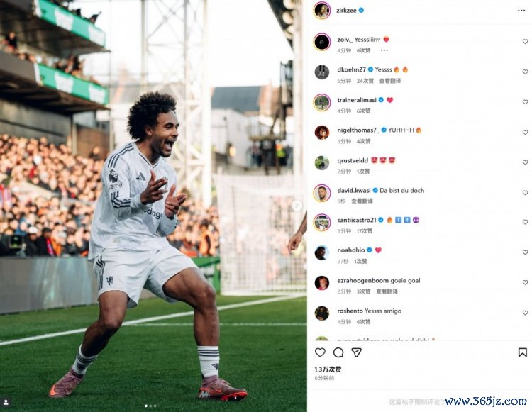Screen dimensions: 532x412
Task: Select the second carousel dot indicator
Action: 150,406
